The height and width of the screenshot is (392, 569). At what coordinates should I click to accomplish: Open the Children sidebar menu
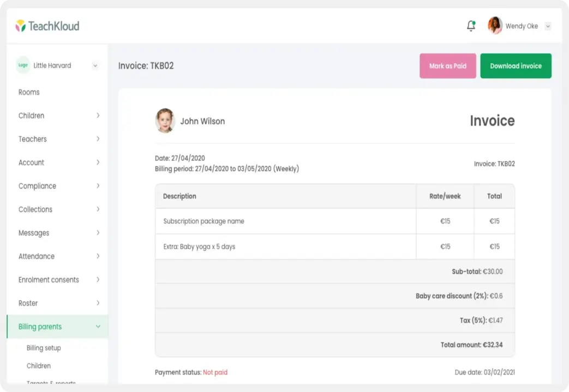tap(32, 116)
